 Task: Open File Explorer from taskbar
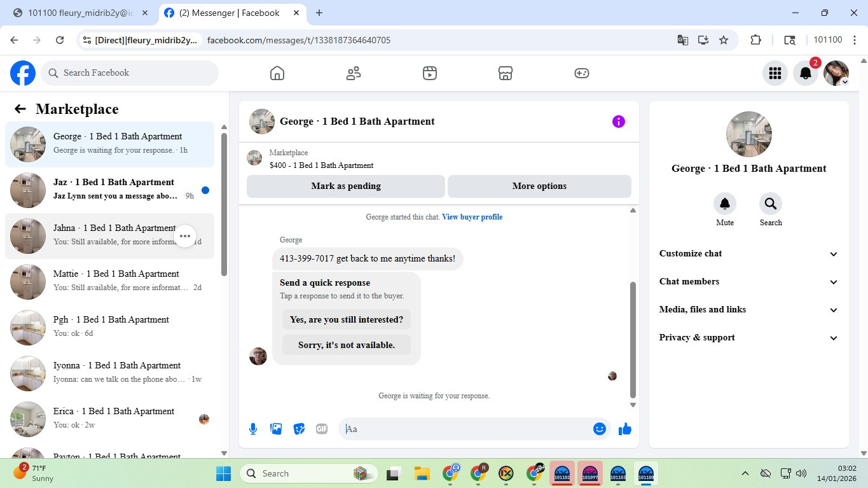point(422,473)
